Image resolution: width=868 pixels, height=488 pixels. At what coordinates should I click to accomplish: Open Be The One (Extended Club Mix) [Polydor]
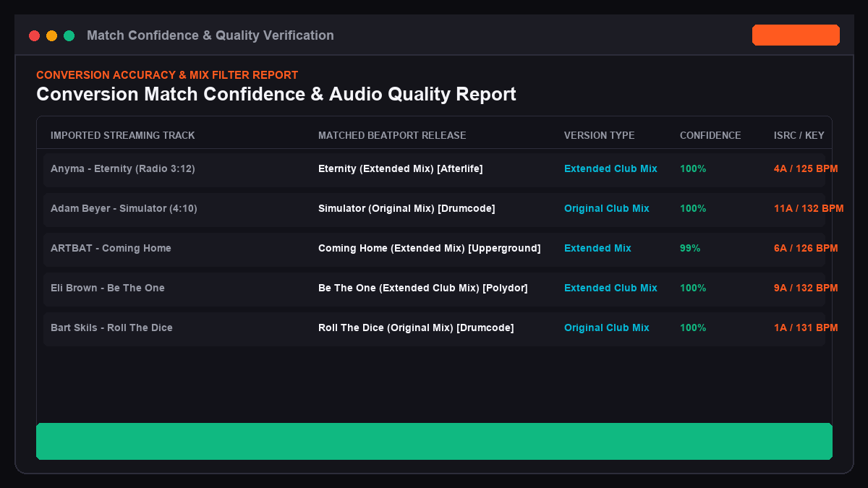[423, 288]
